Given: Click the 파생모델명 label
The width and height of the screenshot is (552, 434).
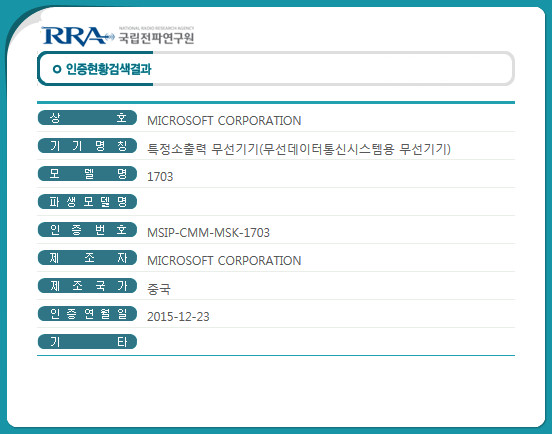Looking at the screenshot, I should (87, 202).
